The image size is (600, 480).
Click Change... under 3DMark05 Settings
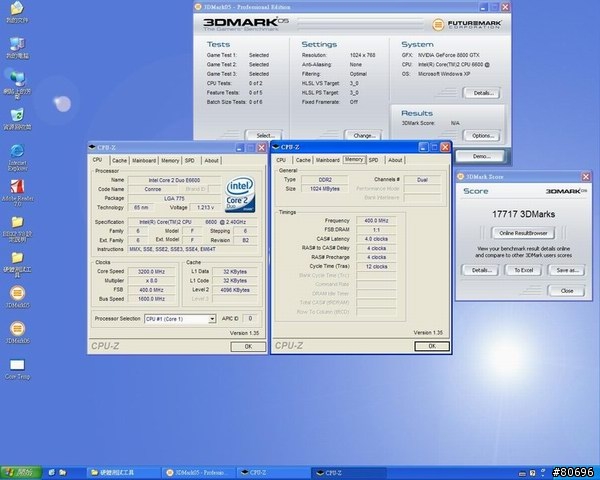tap(364, 135)
